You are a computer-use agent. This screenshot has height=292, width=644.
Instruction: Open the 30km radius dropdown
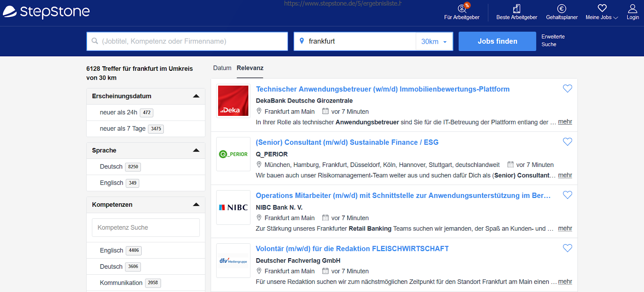434,41
